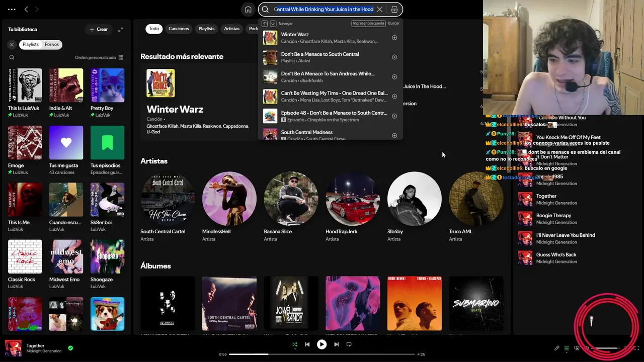Open 3lb4by artist page
Viewport: 644px width, 362px height.
tap(415, 207)
